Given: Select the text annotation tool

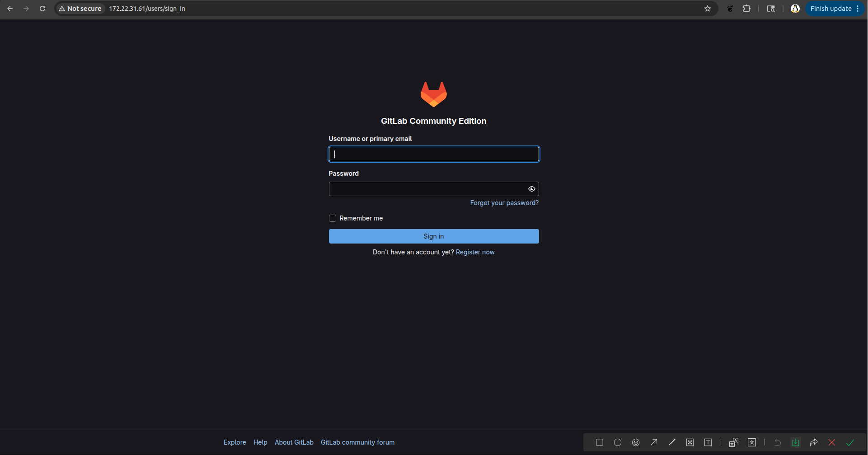Looking at the screenshot, I should coord(708,442).
